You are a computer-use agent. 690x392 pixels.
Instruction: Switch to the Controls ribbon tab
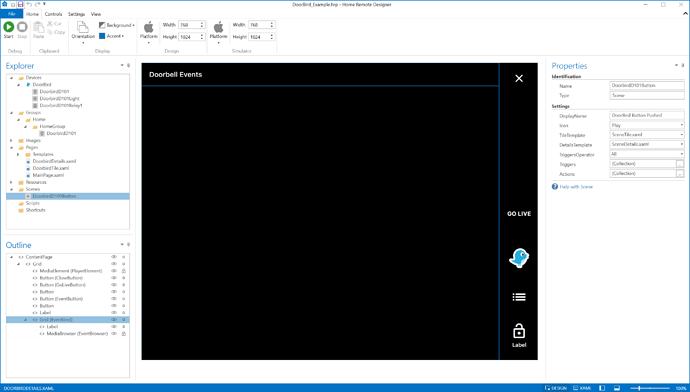point(53,14)
